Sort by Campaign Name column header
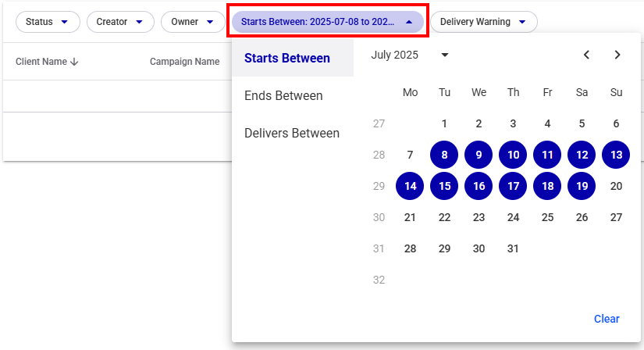The image size is (644, 350). point(184,62)
